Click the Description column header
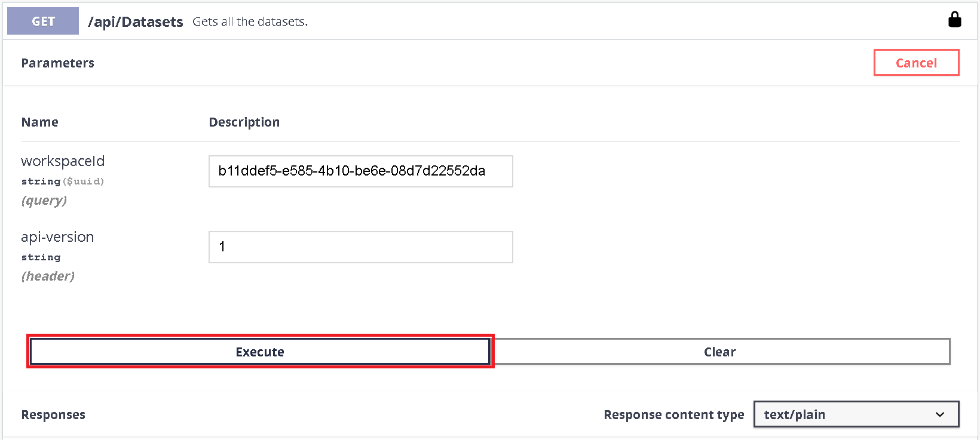This screenshot has width=980, height=440. click(244, 122)
